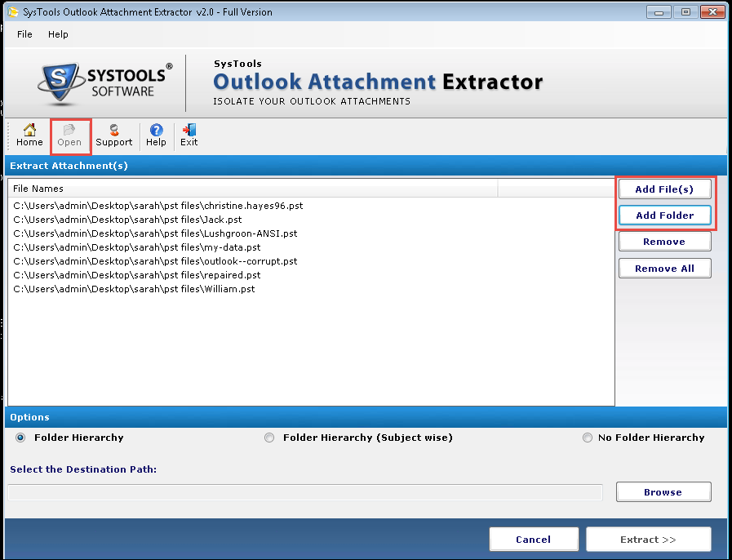Open the File menu
Screen dimensions: 732x560
[24, 34]
